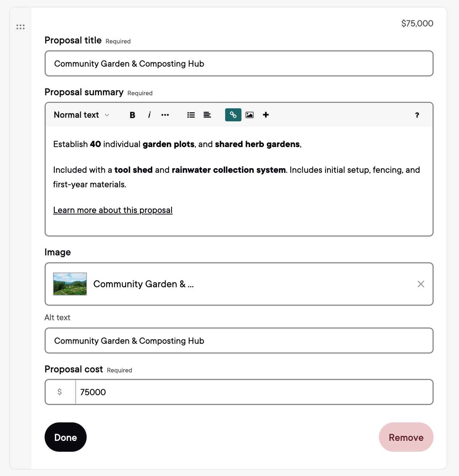Open the Learn more about this proposal link

[x=113, y=210]
